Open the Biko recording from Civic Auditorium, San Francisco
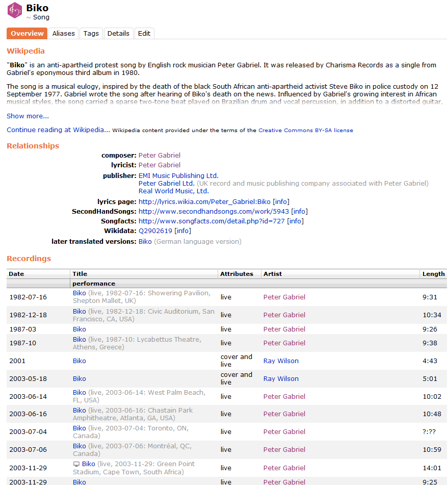This screenshot has width=448, height=485. 79,312
